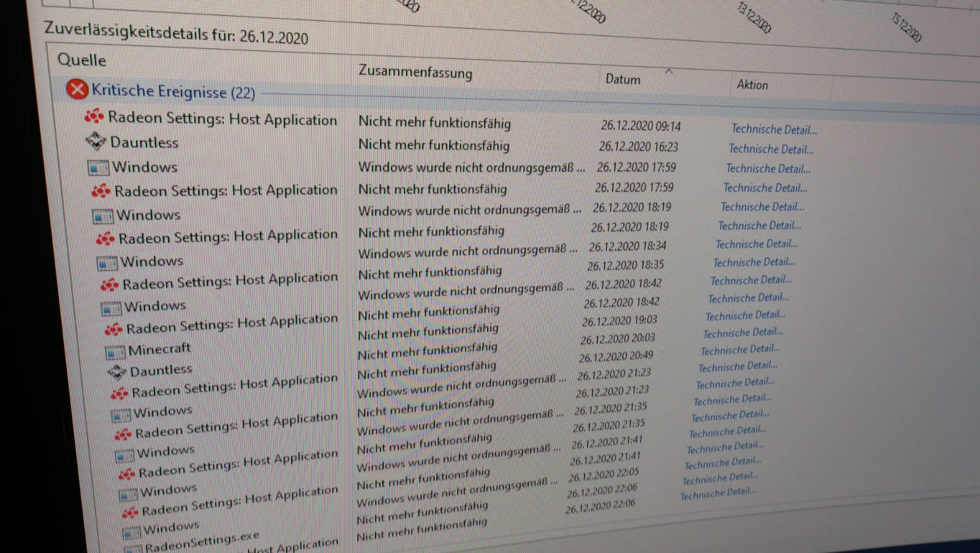Click the Windows icon for the 18:19 event
The width and height of the screenshot is (980, 553).
pyautogui.click(x=103, y=216)
